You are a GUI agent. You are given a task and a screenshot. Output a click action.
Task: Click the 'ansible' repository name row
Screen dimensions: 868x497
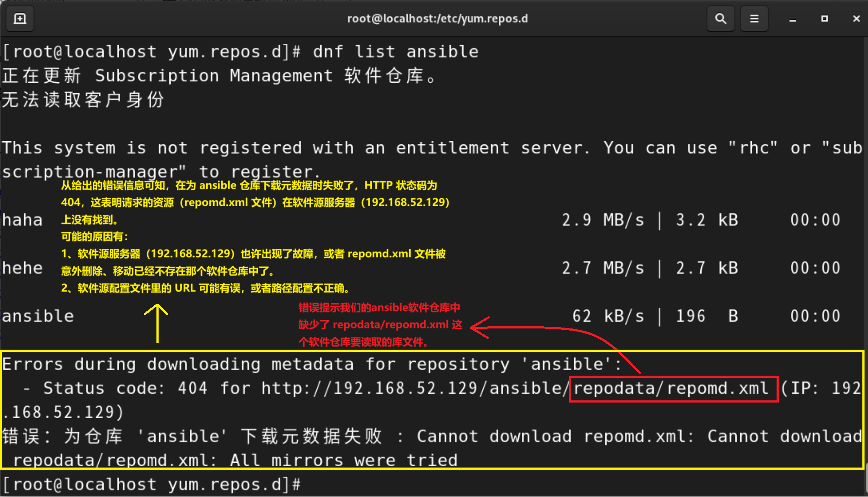coord(38,316)
